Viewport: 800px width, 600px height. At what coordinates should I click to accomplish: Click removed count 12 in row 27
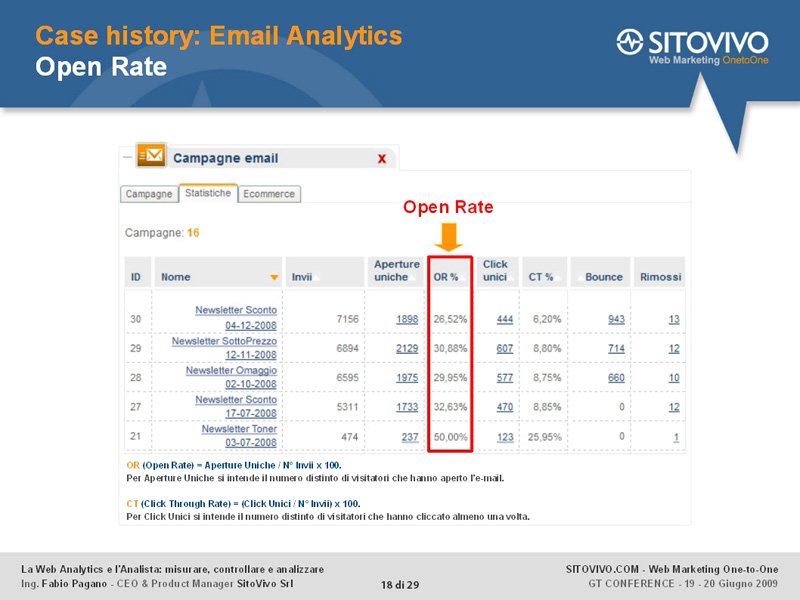point(674,407)
